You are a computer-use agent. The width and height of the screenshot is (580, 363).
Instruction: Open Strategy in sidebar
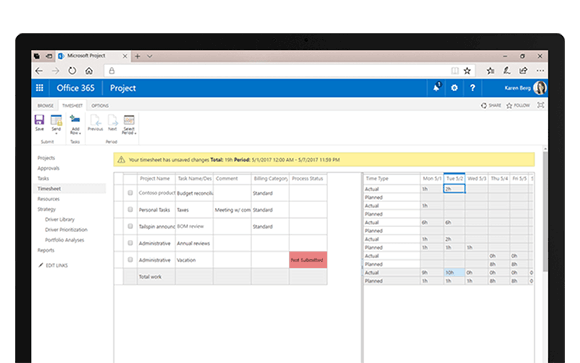[x=47, y=209]
